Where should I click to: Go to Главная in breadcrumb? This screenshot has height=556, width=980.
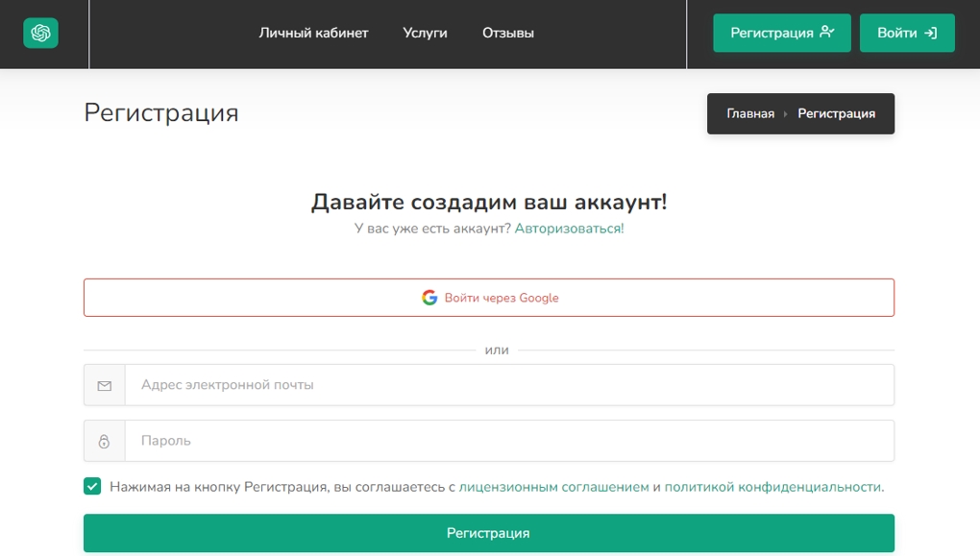tap(750, 113)
